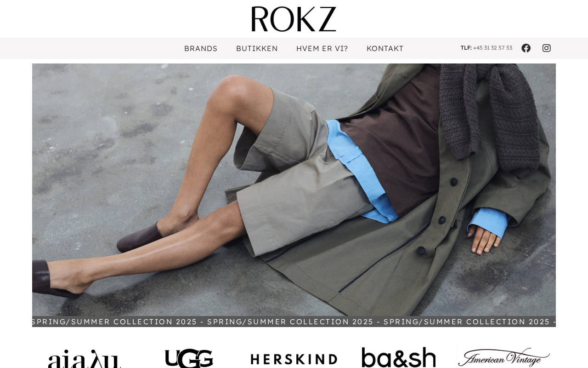
Task: Open the UGG brand logo
Action: click(x=189, y=358)
